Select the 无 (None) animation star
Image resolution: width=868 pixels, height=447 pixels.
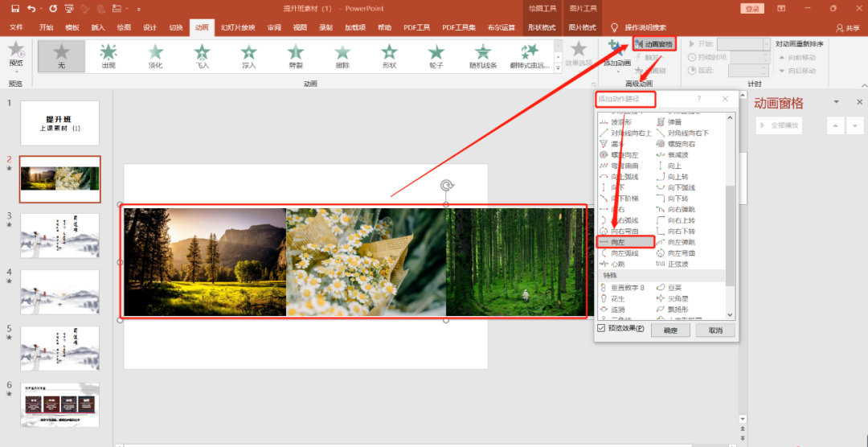point(61,56)
